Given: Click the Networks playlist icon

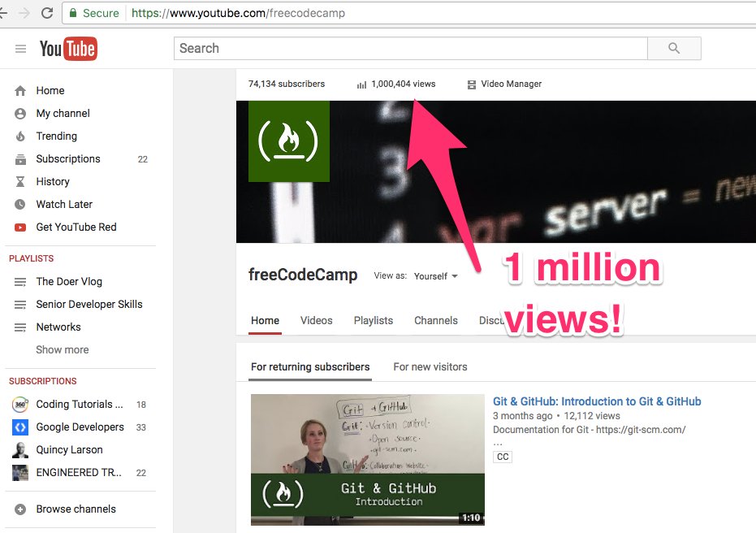Looking at the screenshot, I should click(20, 327).
